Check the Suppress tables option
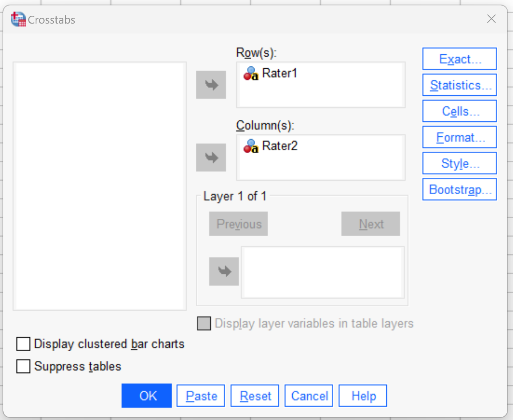The width and height of the screenshot is (513, 420). click(23, 366)
